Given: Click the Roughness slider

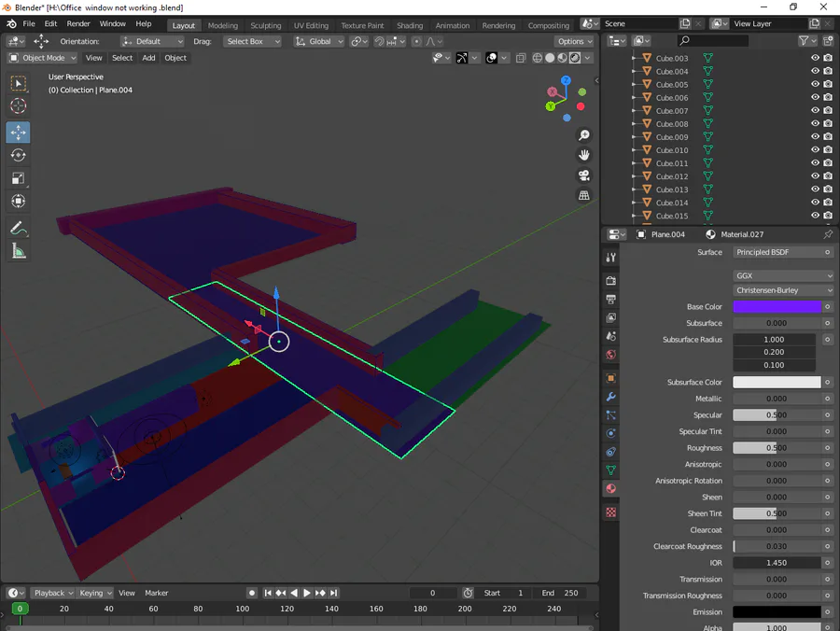Looking at the screenshot, I should (777, 448).
